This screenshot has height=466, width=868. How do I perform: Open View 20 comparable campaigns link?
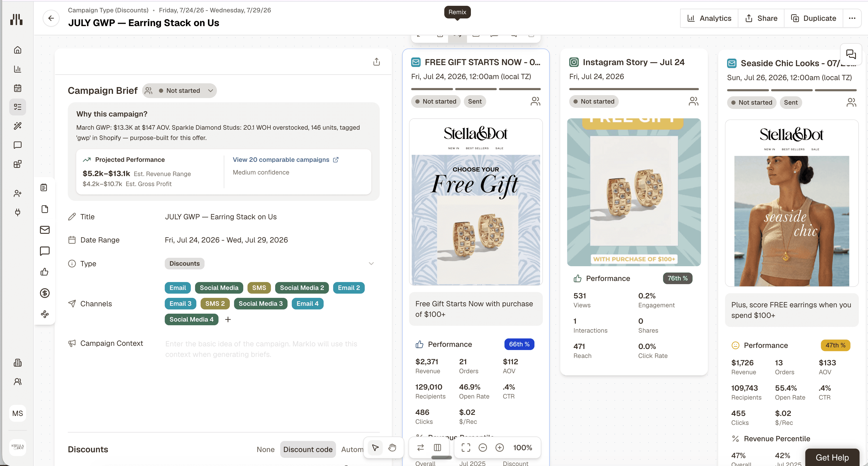(x=285, y=160)
